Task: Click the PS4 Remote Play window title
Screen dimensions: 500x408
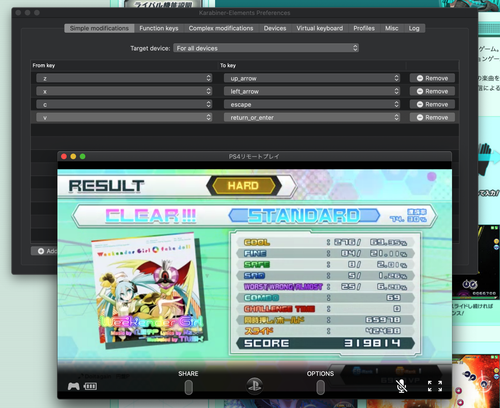Action: tap(254, 156)
